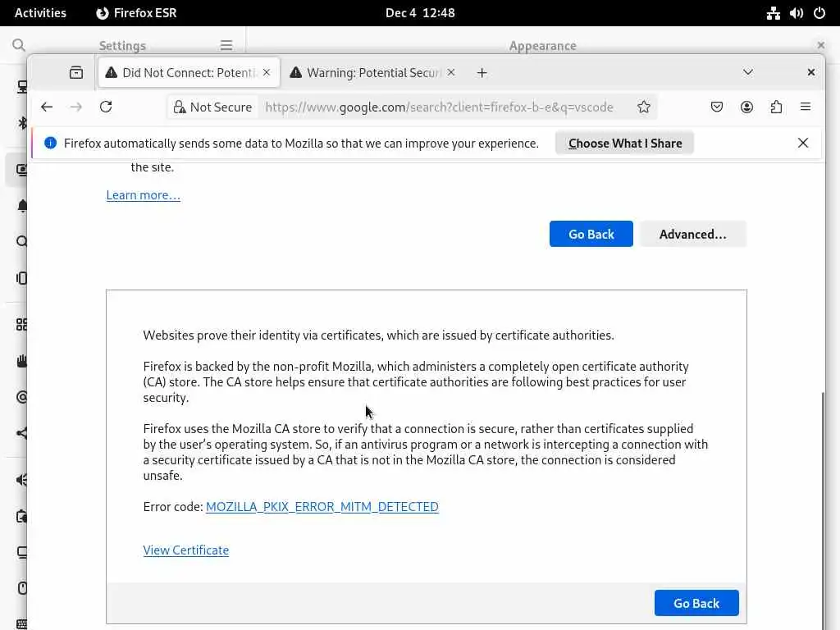Open a new tab with plus icon
840x630 pixels.
(x=482, y=72)
